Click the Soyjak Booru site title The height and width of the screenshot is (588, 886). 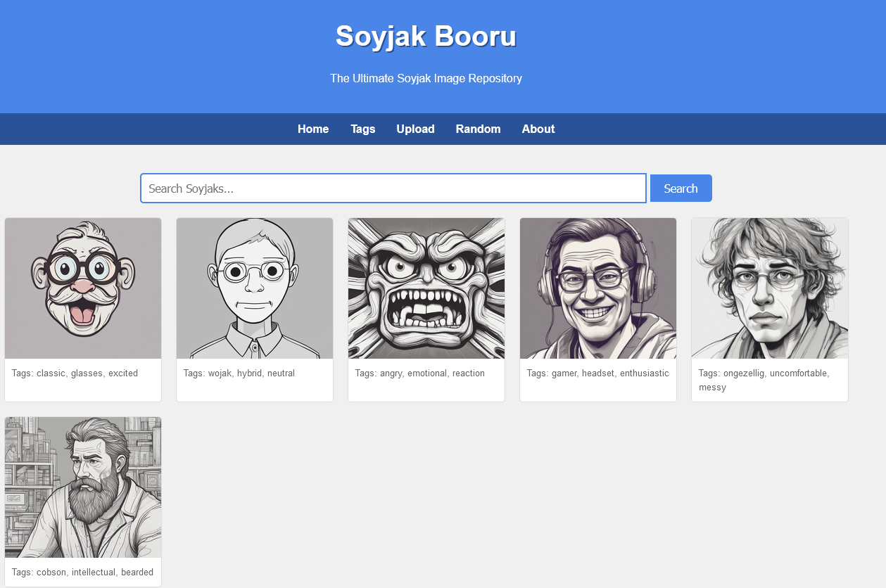426,36
